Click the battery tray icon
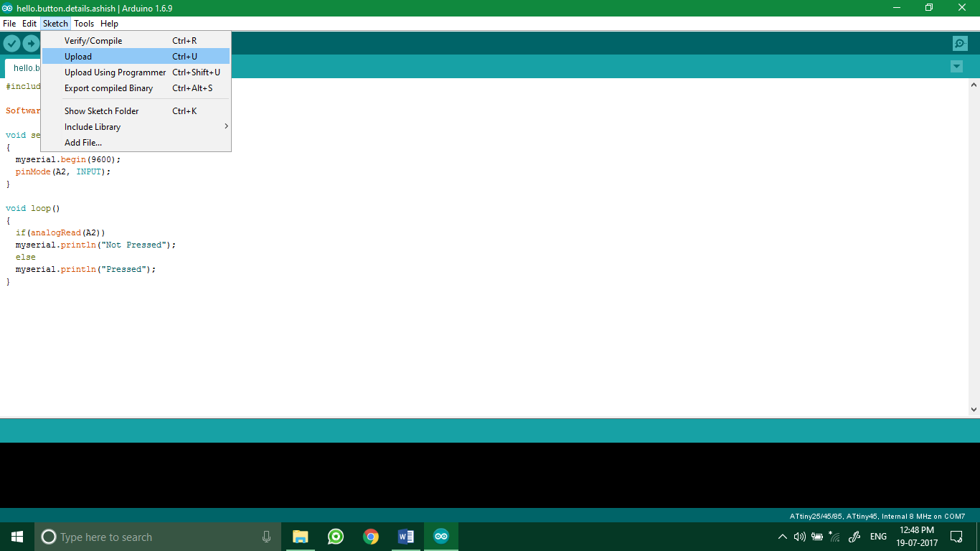980x551 pixels. pyautogui.click(x=817, y=537)
